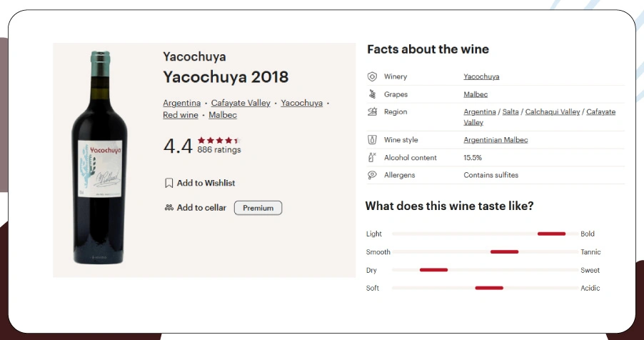Click the Winery shield icon

pyautogui.click(x=372, y=76)
